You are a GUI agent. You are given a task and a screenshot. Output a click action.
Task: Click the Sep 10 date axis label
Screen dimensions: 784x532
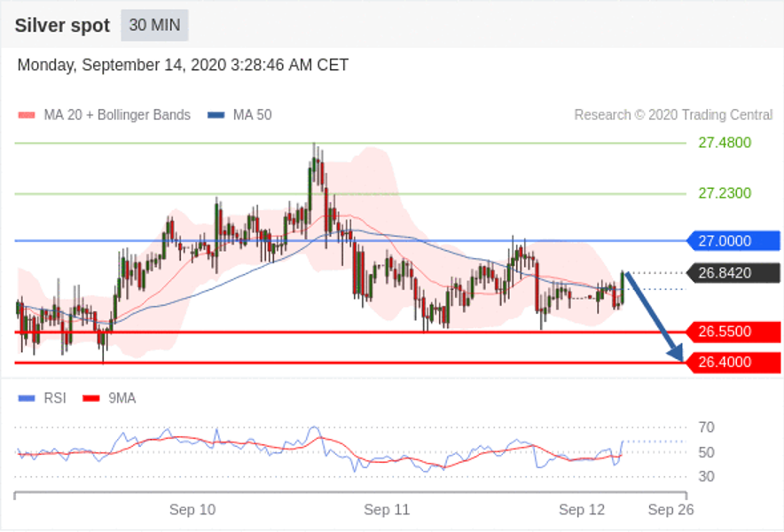pos(192,510)
